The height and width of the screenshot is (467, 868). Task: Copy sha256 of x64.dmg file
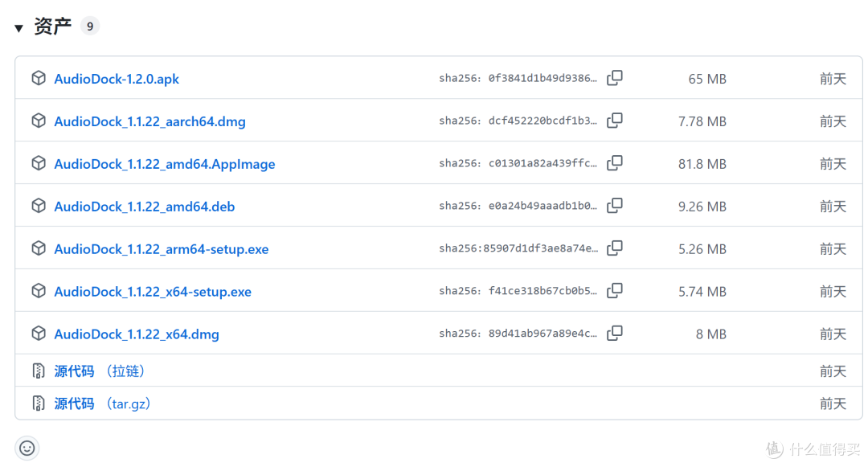pyautogui.click(x=615, y=334)
